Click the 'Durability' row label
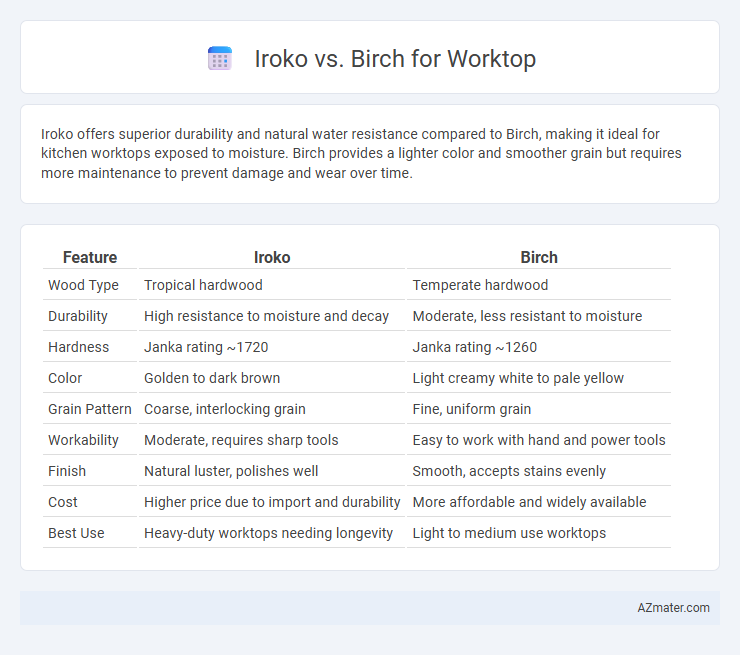 point(78,316)
